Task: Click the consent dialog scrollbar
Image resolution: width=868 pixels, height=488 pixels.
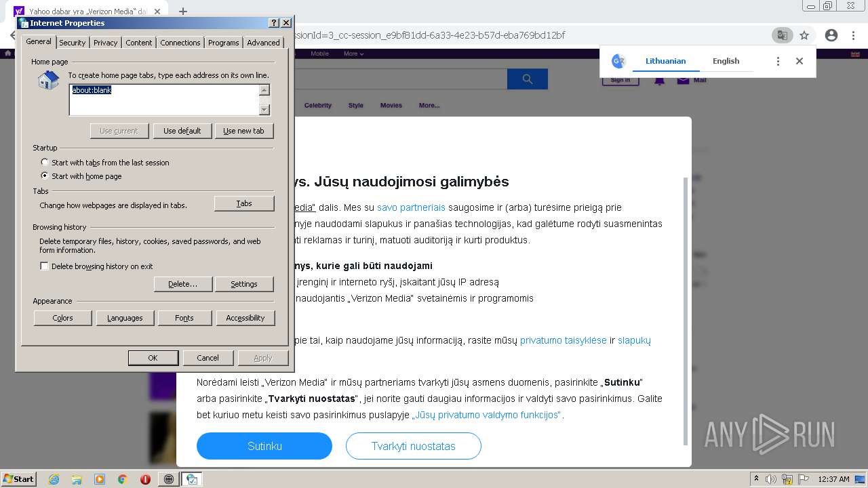Action: [686, 310]
